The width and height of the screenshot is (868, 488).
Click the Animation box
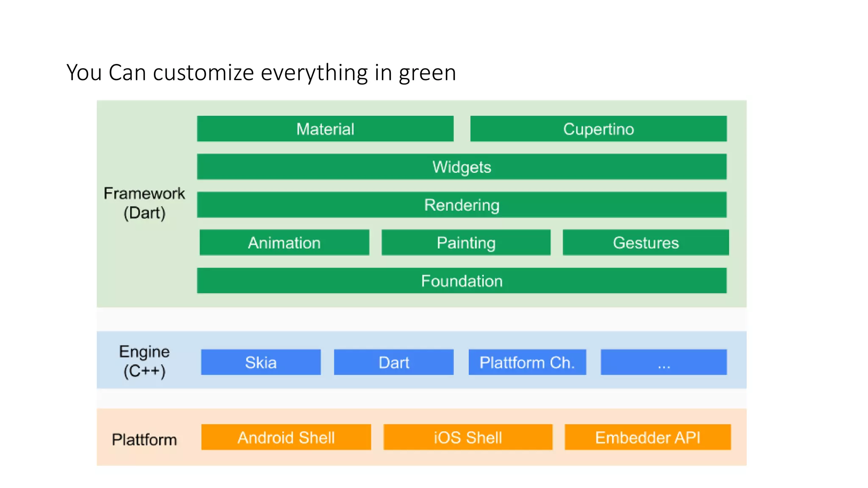coord(284,243)
